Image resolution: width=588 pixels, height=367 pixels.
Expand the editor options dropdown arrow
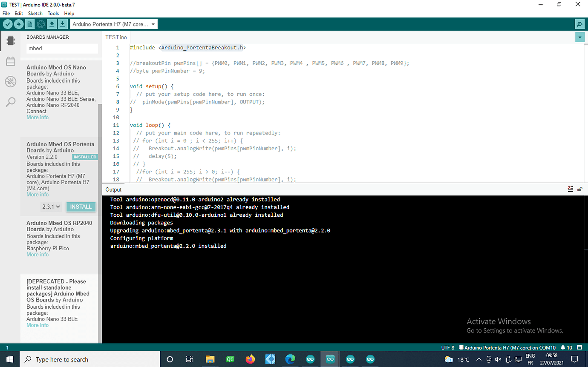click(579, 37)
